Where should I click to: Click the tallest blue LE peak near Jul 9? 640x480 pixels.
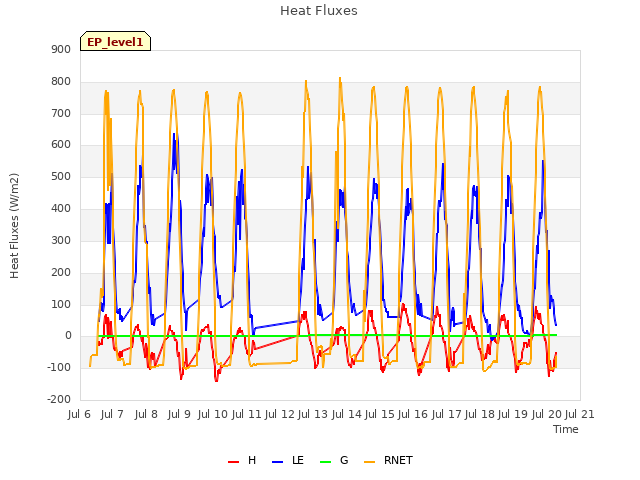point(174,135)
